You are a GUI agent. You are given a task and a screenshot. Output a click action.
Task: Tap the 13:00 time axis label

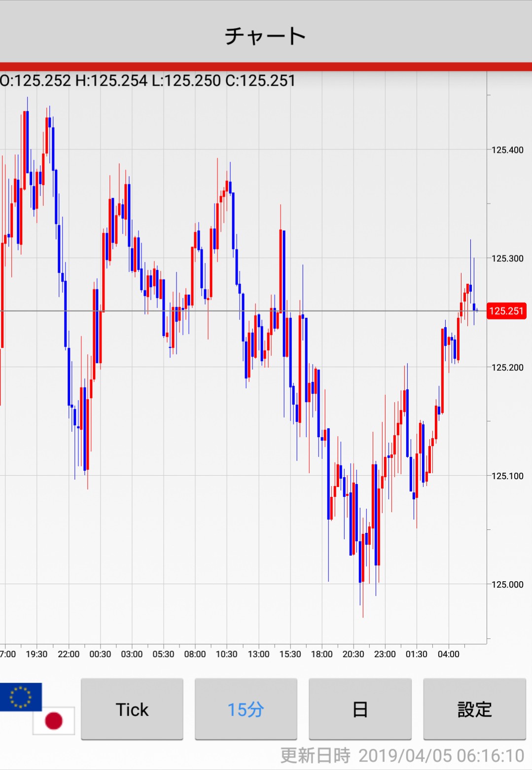point(258,654)
